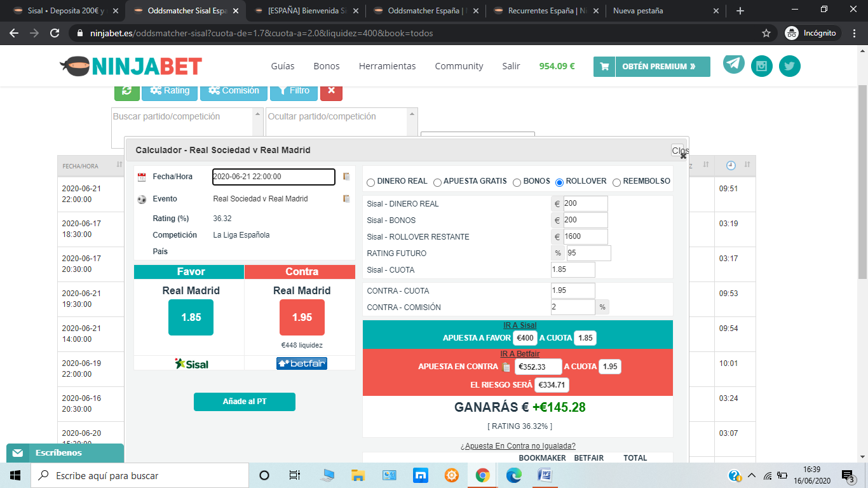868x488 pixels.
Task: Sort table by FECHA/HORA column
Action: (91, 165)
